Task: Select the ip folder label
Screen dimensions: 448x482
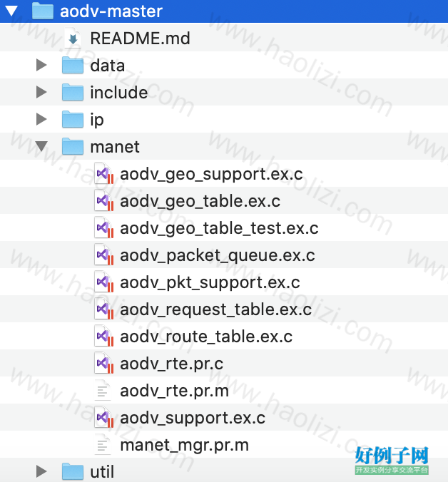Action: coord(97,120)
